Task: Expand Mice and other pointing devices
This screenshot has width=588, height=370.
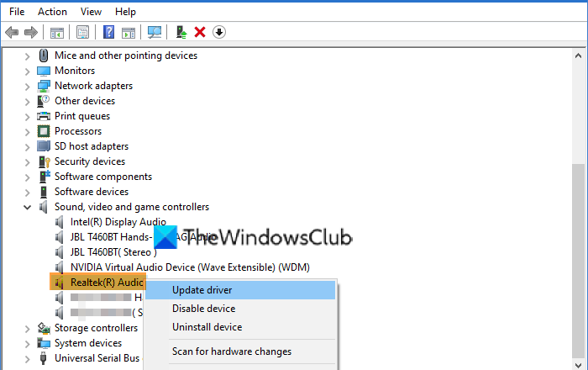Action: point(27,56)
